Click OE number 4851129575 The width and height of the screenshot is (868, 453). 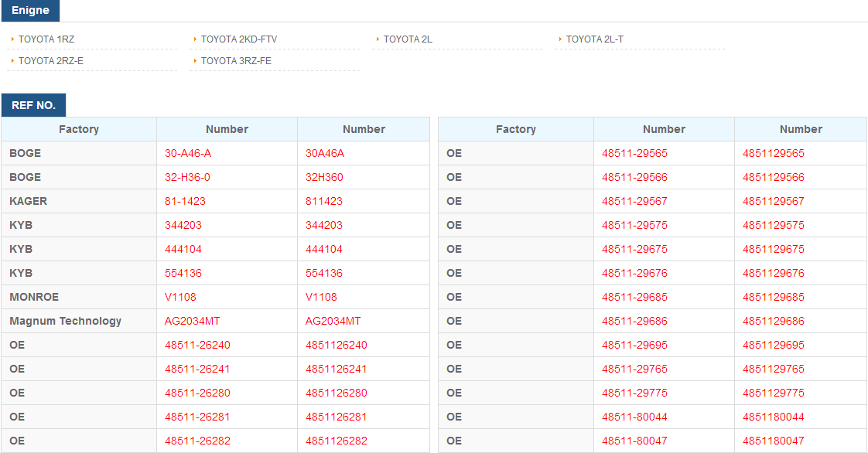(774, 225)
